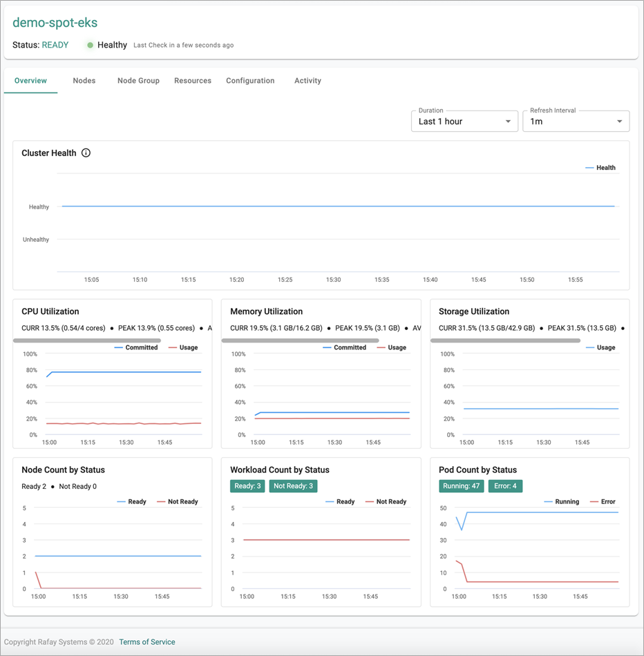Toggle Usage series in Memory Utilization legend

tap(392, 347)
